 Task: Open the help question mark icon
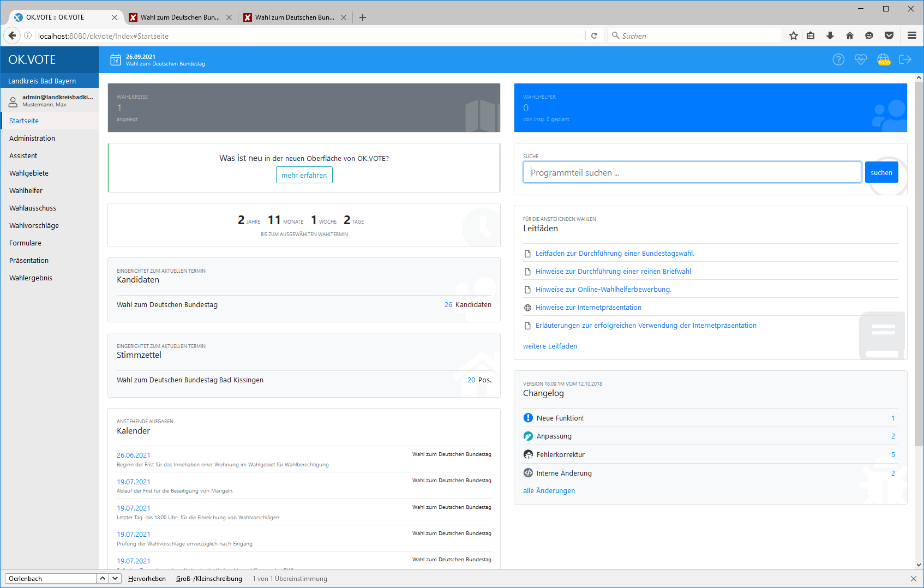(838, 59)
